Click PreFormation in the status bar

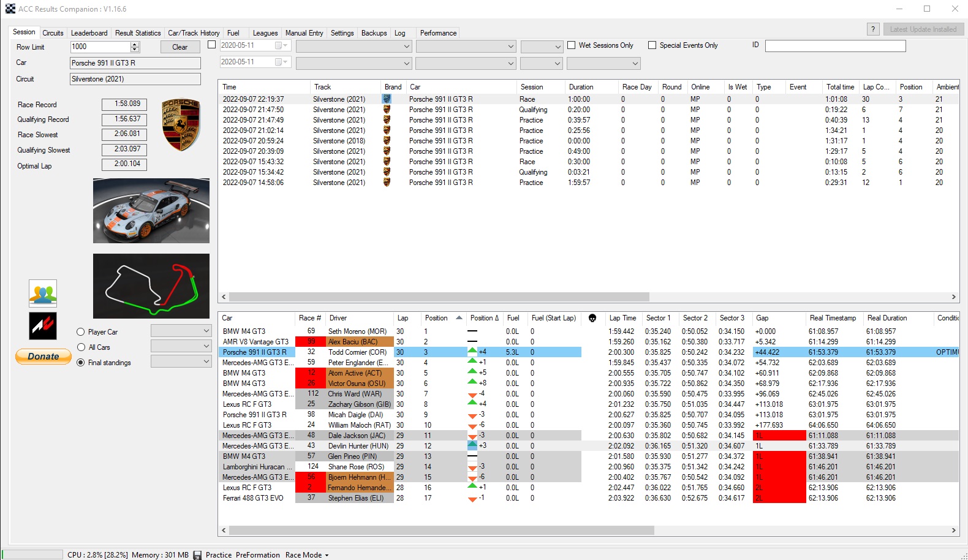(258, 555)
